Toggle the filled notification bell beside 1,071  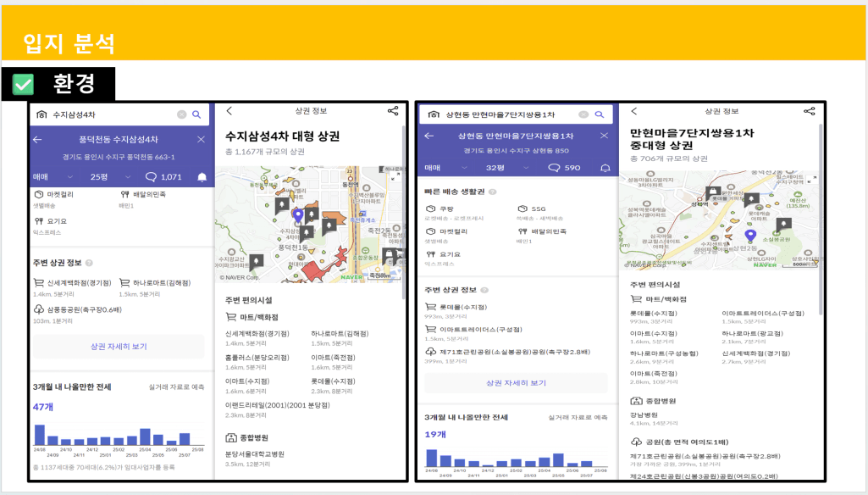(202, 177)
